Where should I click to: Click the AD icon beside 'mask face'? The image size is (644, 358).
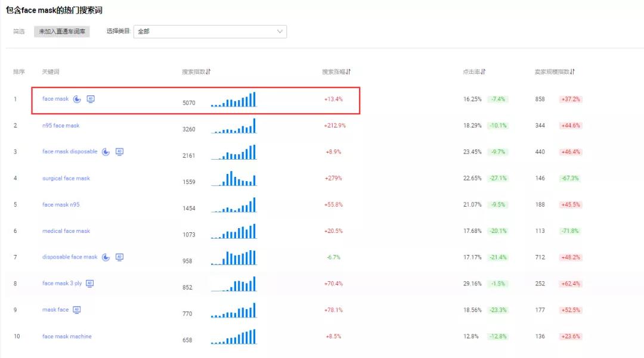76,310
